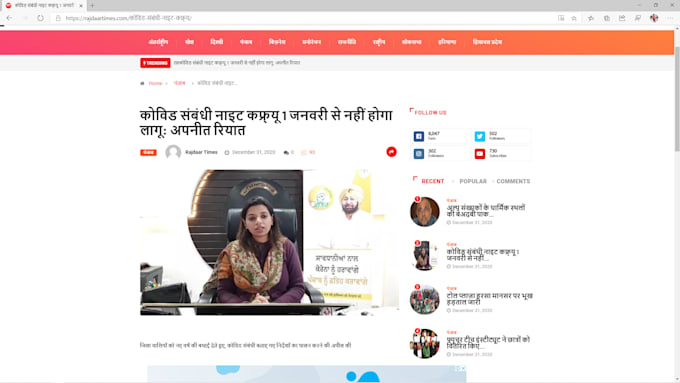
Task: Open the दिल्ली menu item in navigation
Action: (216, 42)
